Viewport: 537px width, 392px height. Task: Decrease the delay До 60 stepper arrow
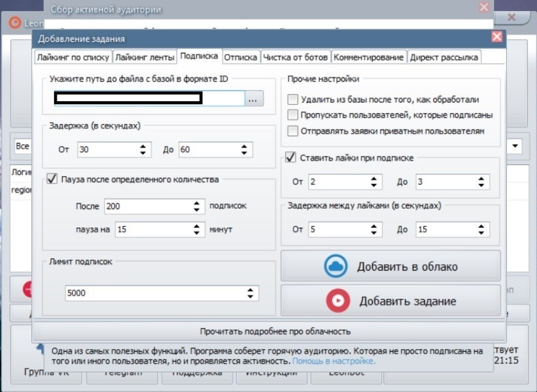(x=244, y=153)
